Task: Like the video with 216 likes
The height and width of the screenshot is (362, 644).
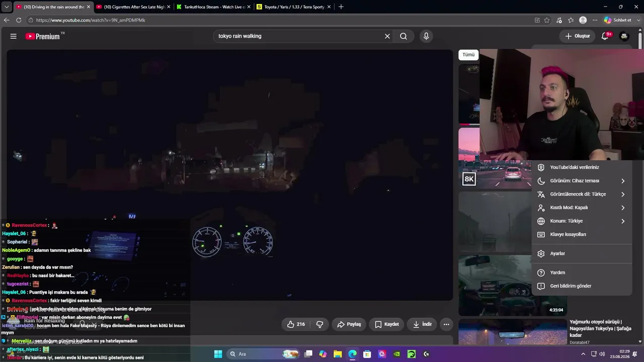Action: (296, 324)
